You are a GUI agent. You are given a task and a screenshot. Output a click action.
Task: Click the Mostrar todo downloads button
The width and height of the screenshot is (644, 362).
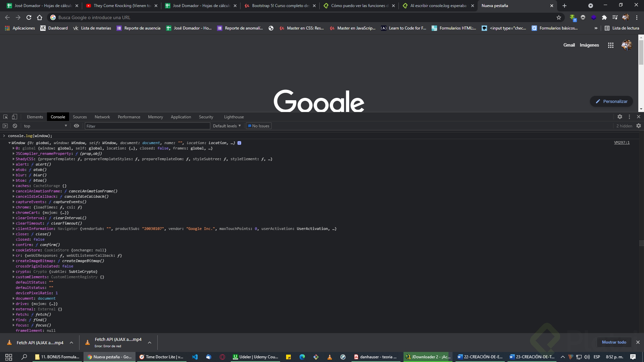(614, 342)
